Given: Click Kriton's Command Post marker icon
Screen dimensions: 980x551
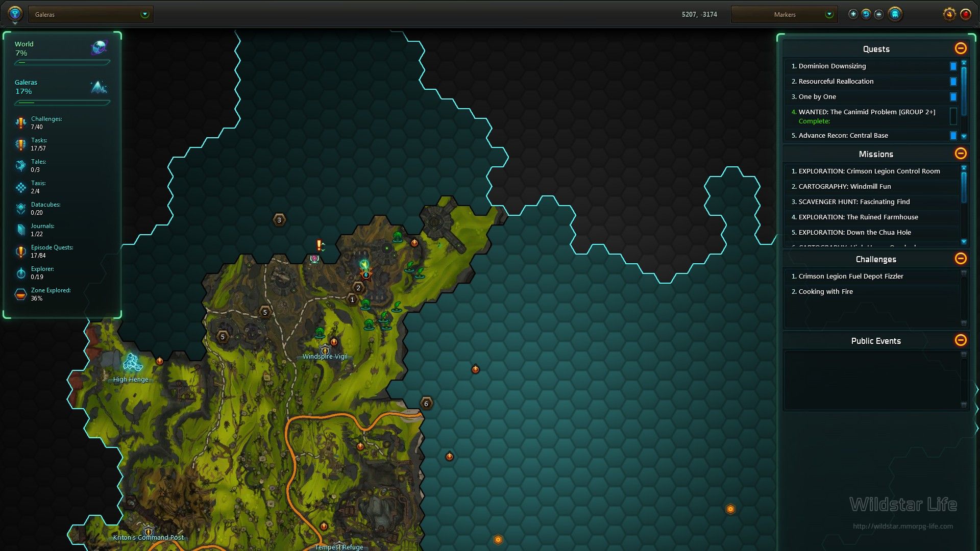Looking at the screenshot, I should (x=148, y=531).
